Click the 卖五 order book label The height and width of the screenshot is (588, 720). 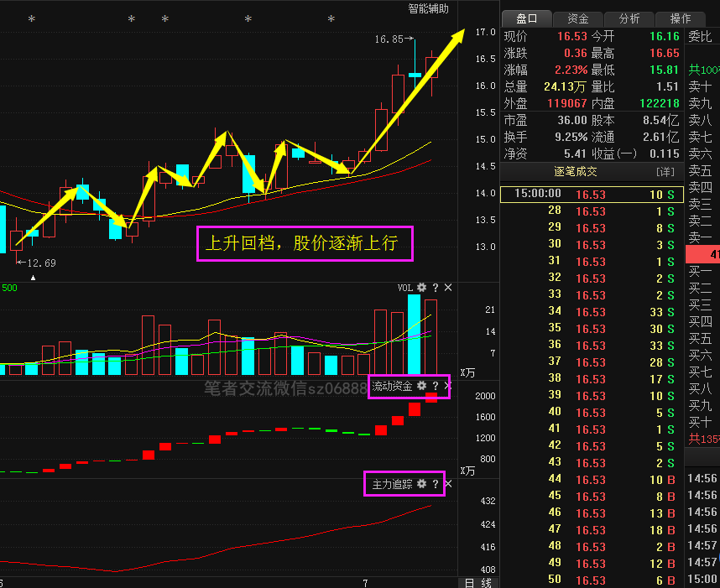700,171
